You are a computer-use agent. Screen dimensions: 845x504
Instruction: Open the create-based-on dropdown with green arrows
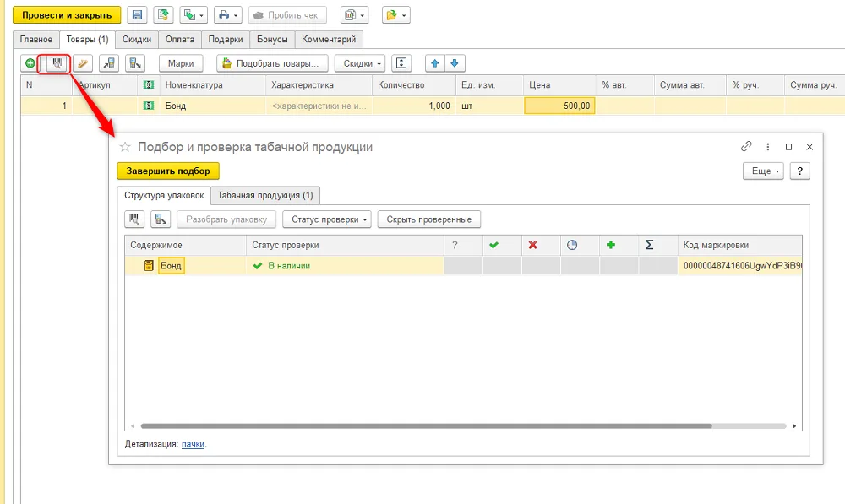tap(194, 15)
